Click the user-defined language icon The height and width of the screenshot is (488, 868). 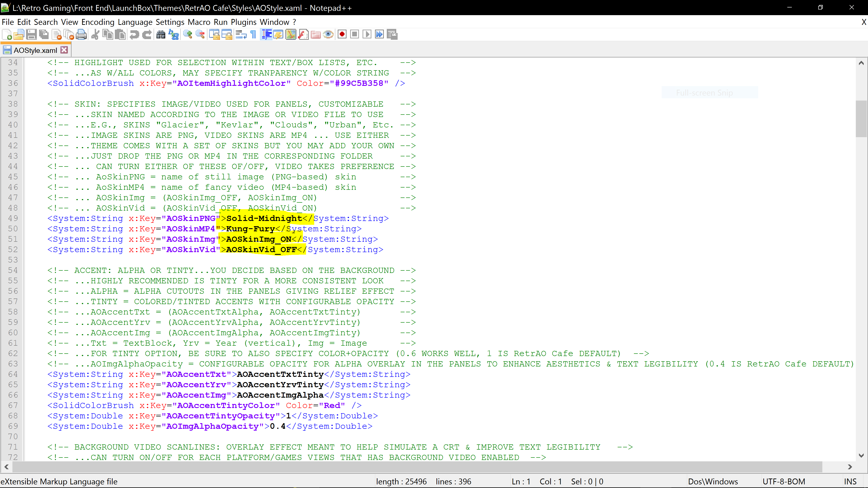coord(278,34)
